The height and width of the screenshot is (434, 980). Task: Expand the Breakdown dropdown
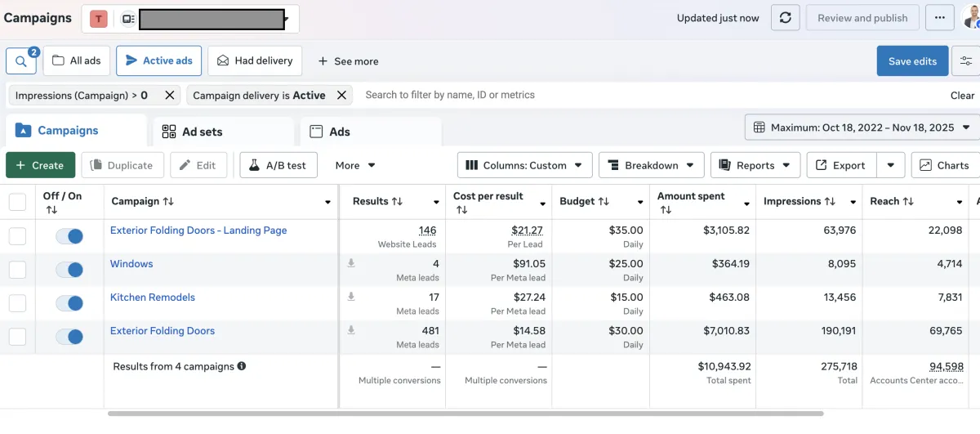click(651, 165)
